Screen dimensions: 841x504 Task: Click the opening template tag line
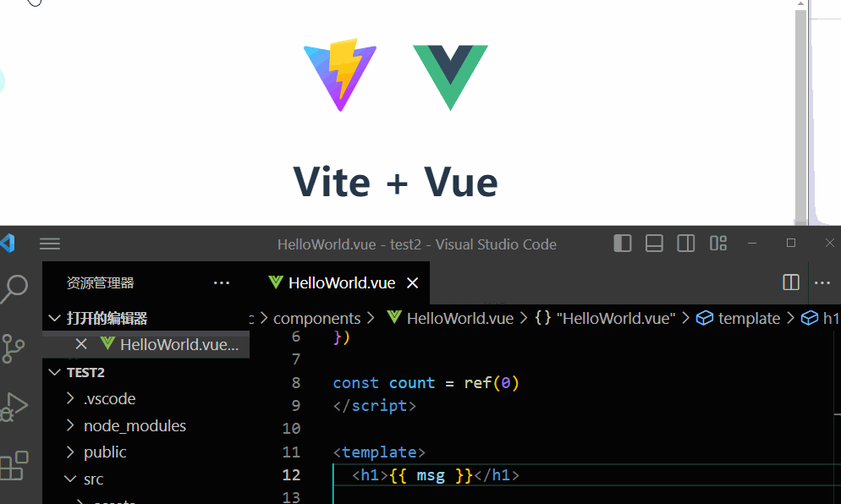pos(379,452)
